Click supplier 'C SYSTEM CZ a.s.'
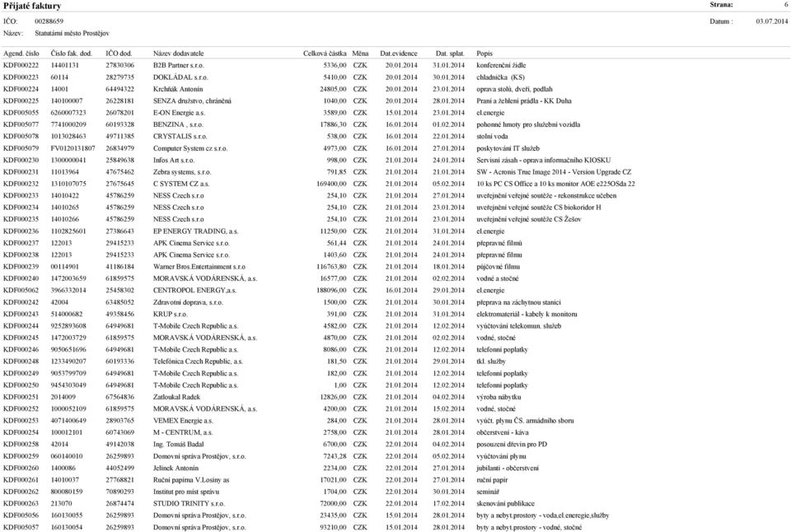The image size is (791, 532). [181, 184]
